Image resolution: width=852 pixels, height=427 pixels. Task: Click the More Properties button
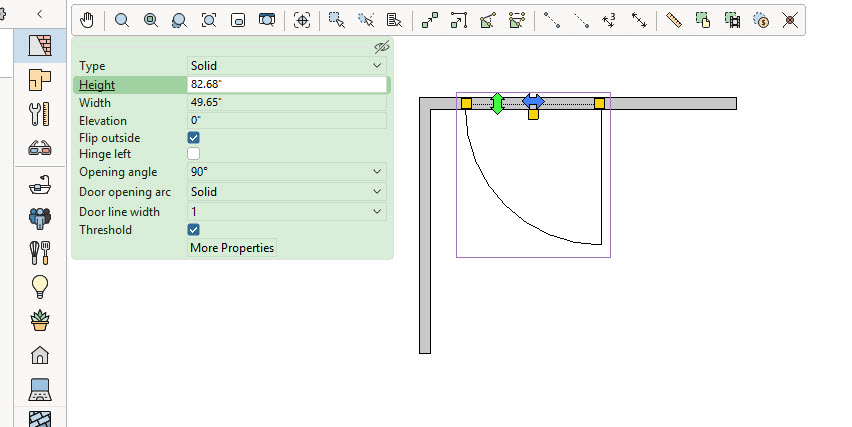232,248
